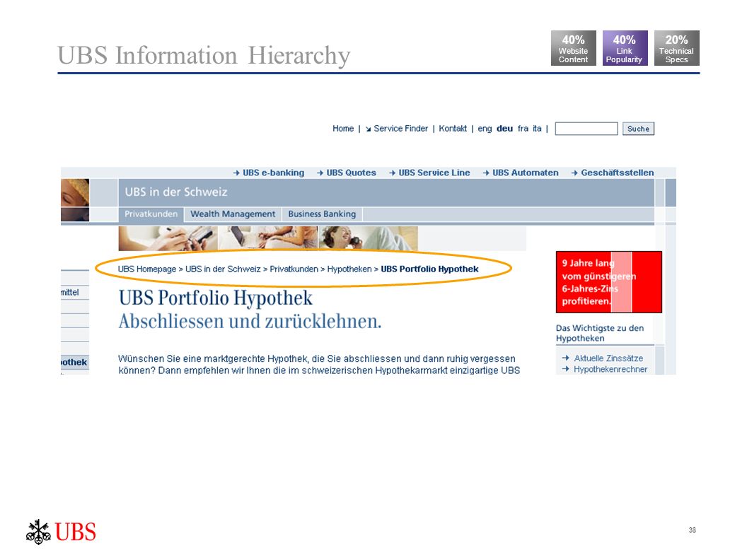
Task: Click the 20% Technical Specs badge
Action: (676, 48)
